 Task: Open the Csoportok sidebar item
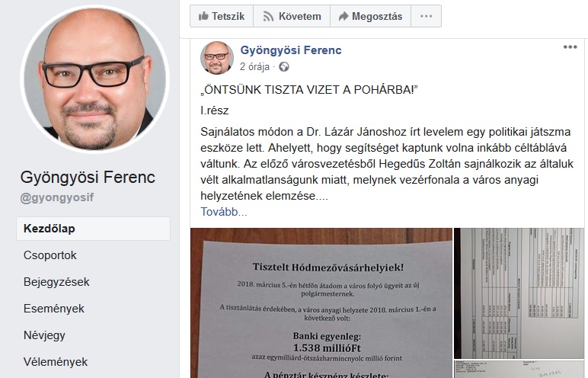50,255
